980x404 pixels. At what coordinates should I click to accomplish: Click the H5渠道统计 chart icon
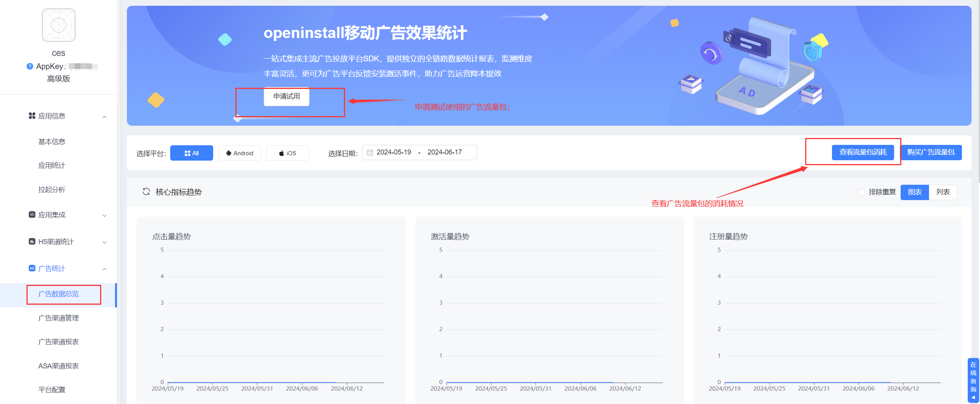pyautogui.click(x=32, y=241)
